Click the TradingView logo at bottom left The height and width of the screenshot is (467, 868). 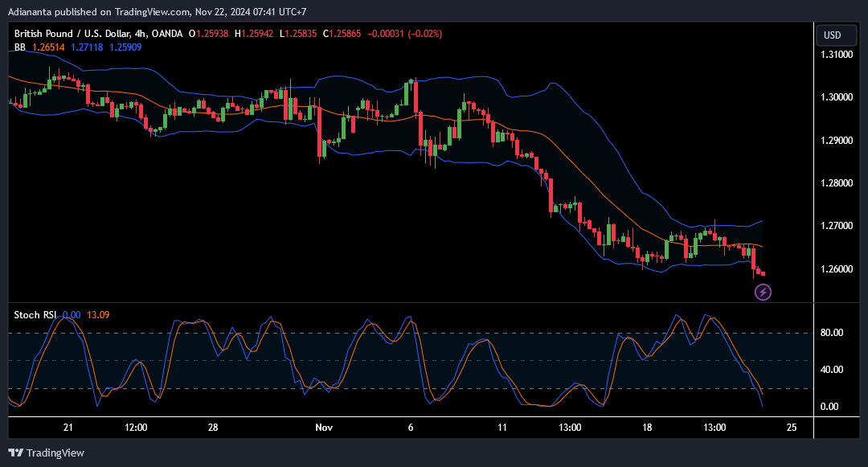point(47,453)
